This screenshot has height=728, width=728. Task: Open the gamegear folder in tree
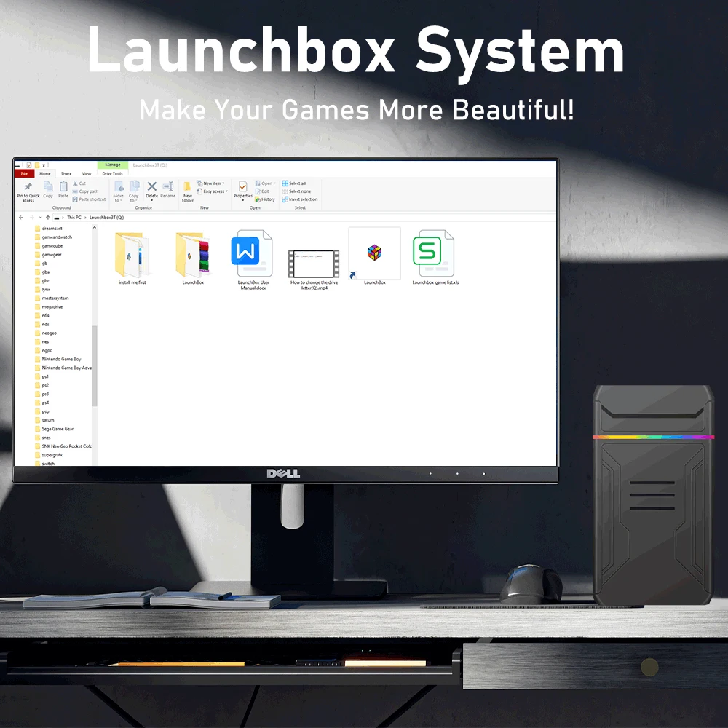tap(48, 255)
